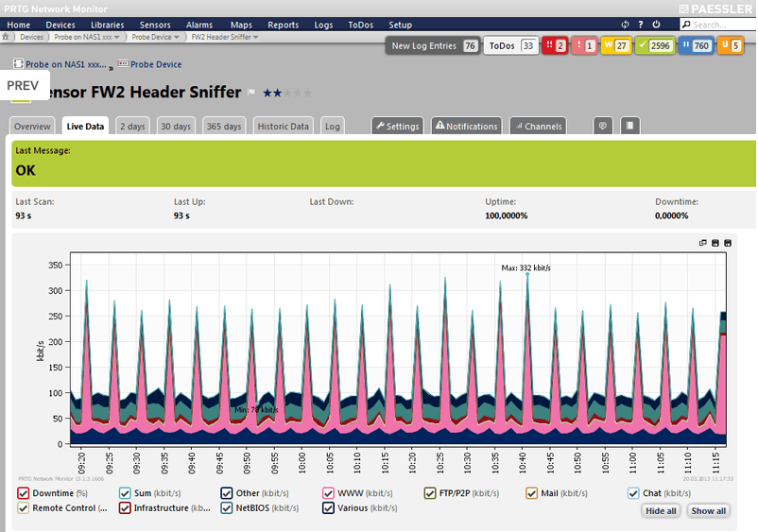Screen dimensions: 758x532
Task: Open the Settings tab
Action: [397, 126]
